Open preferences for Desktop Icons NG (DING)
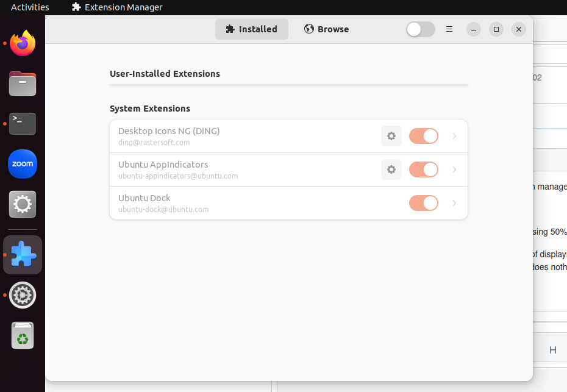The width and height of the screenshot is (567, 392). (391, 136)
